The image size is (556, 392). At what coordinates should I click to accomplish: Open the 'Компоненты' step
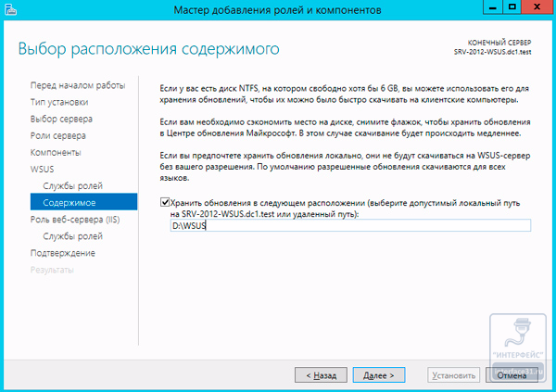(x=56, y=151)
